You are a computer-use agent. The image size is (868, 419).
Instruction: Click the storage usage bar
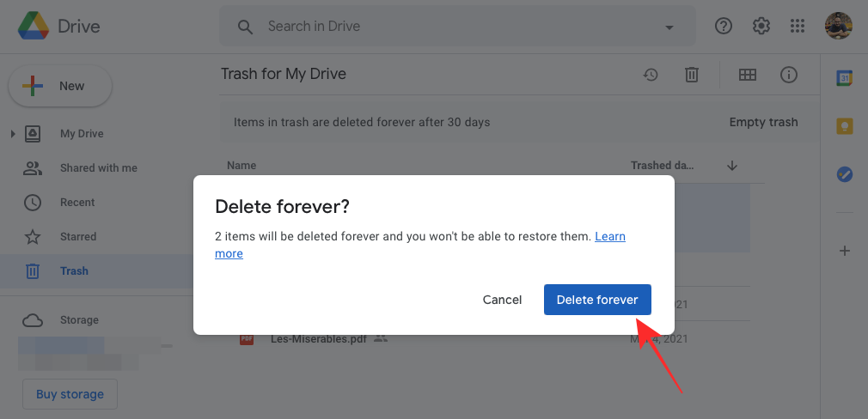click(x=95, y=346)
